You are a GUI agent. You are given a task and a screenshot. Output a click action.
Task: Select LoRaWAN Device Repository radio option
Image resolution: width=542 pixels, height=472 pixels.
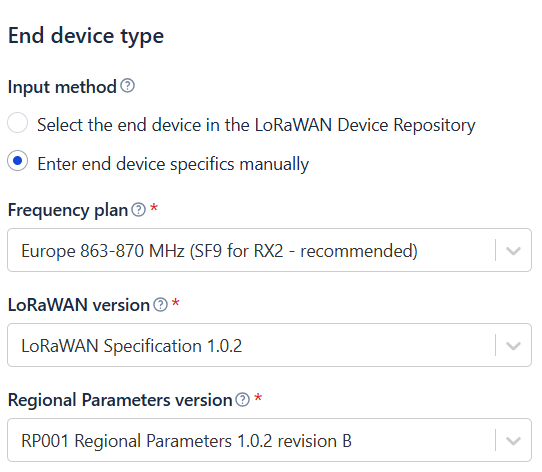coord(18,122)
